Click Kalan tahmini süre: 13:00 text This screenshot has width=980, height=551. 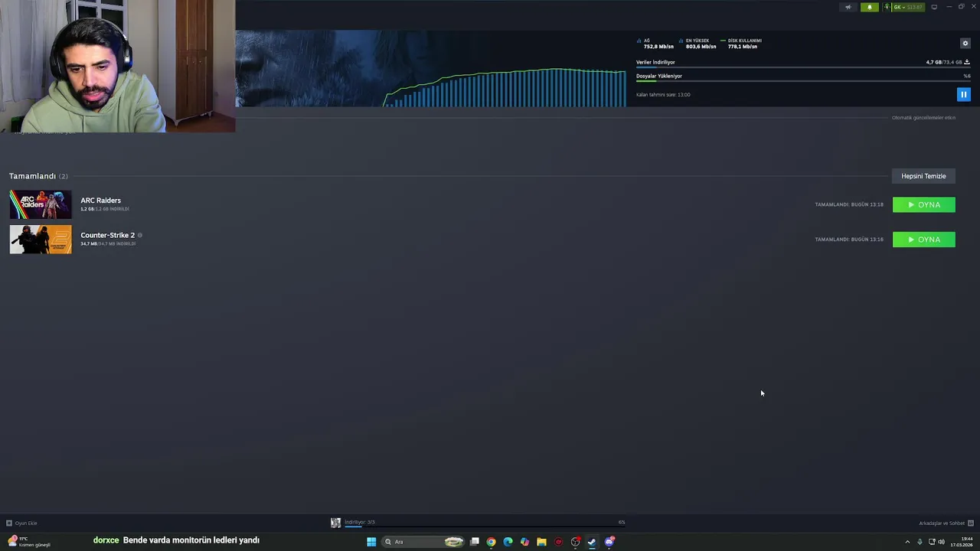663,95
